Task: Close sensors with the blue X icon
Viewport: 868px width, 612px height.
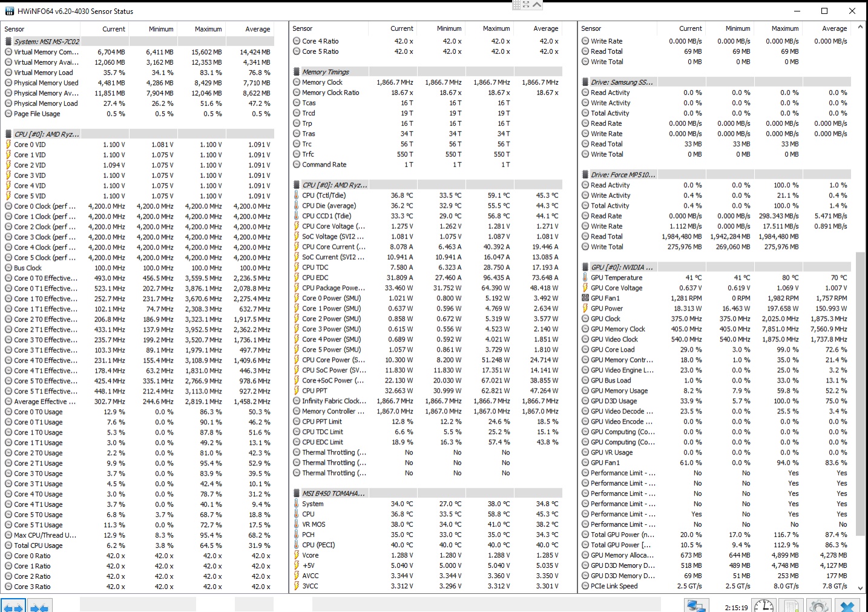Action: pos(847,605)
